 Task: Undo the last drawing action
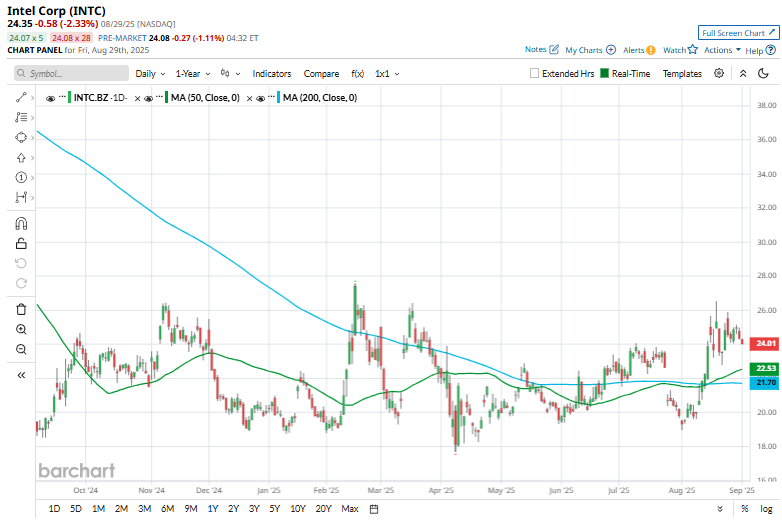(21, 263)
